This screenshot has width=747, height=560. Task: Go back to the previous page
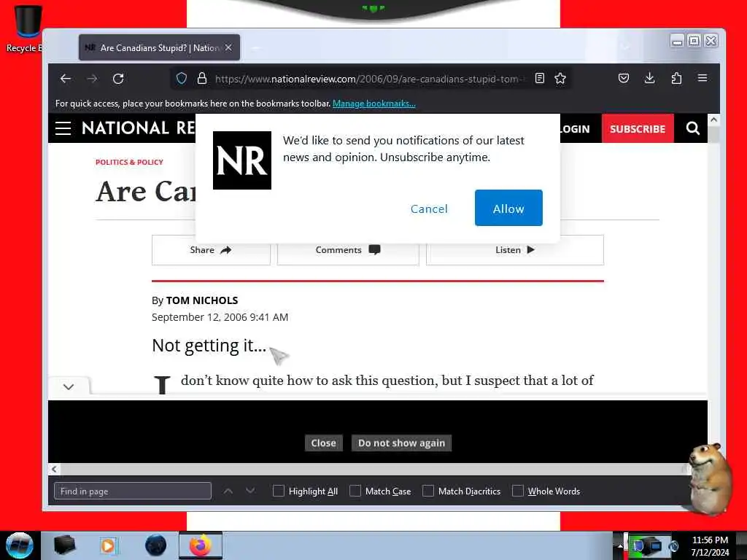pyautogui.click(x=66, y=79)
